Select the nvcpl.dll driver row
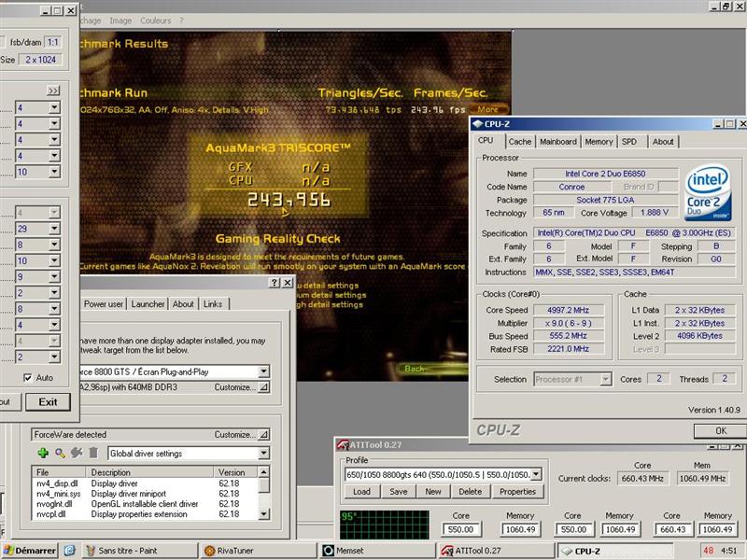The width and height of the screenshot is (747, 560). (x=145, y=514)
